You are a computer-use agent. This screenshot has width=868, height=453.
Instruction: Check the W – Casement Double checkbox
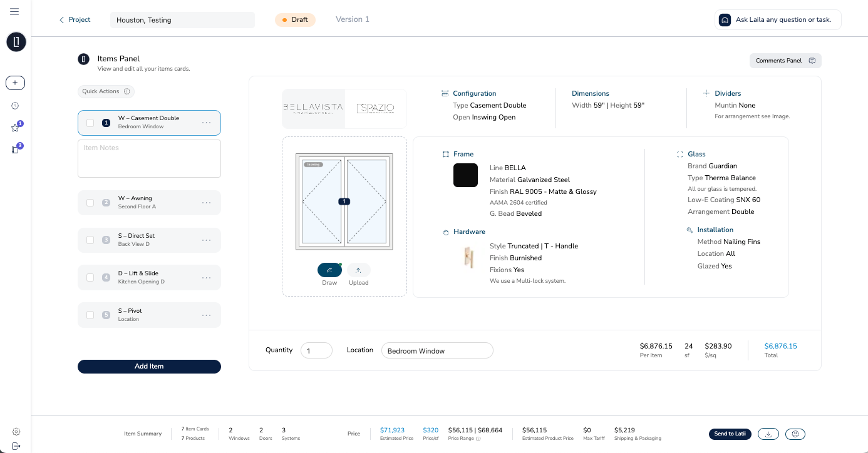[90, 123]
